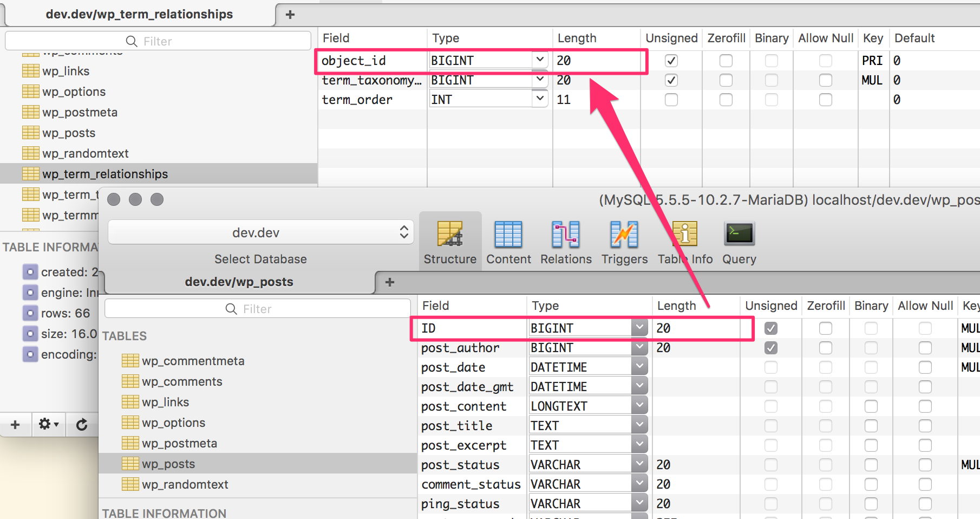Sort by Field column in back window
980x519 pixels.
(373, 38)
